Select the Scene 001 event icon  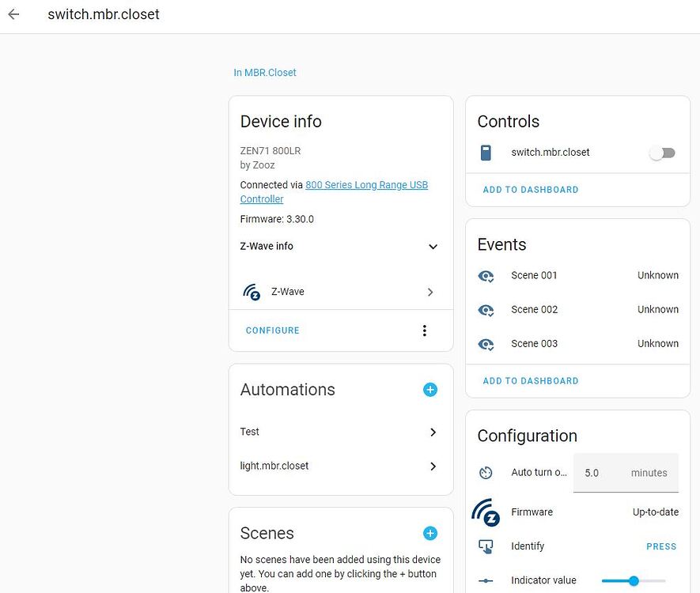486,276
